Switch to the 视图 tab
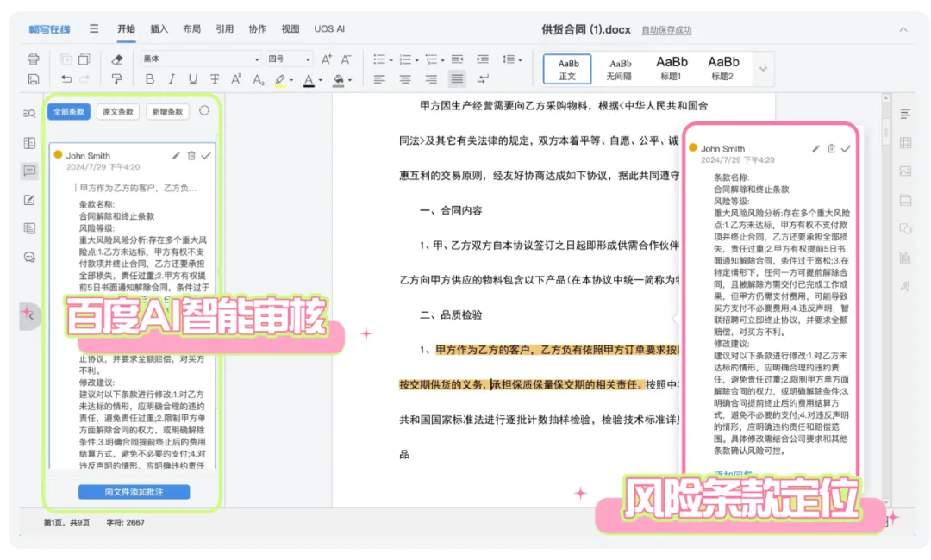The width and height of the screenshot is (931, 560). coord(290,28)
